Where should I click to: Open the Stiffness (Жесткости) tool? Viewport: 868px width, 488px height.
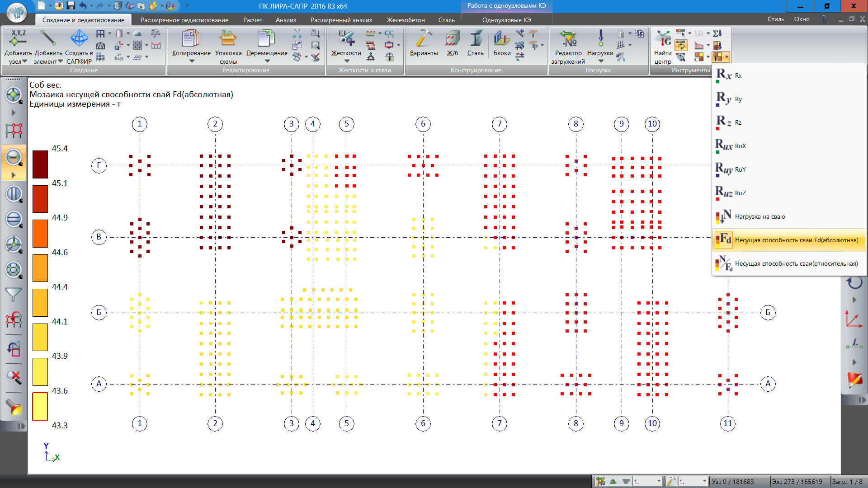click(346, 39)
